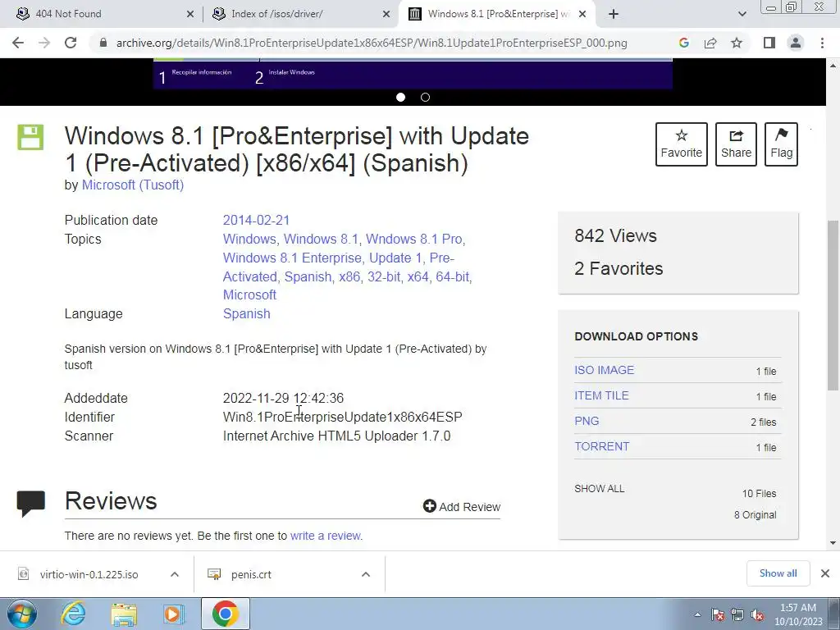
Task: Switch to the 404 Not Found tab
Action: 102,14
